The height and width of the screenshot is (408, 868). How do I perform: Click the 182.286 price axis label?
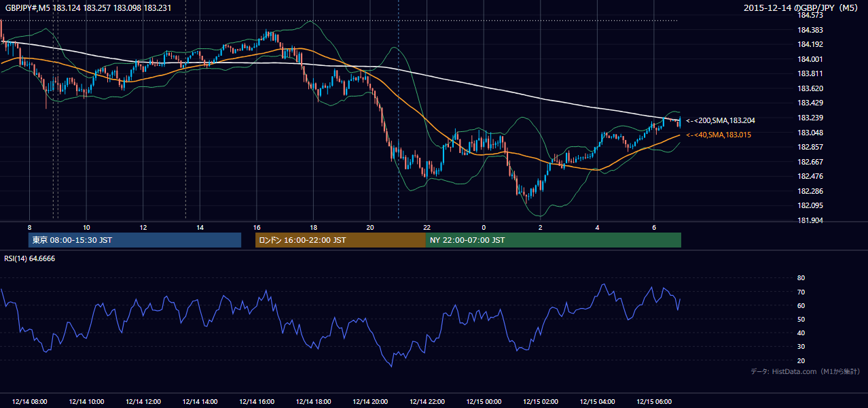tap(810, 191)
